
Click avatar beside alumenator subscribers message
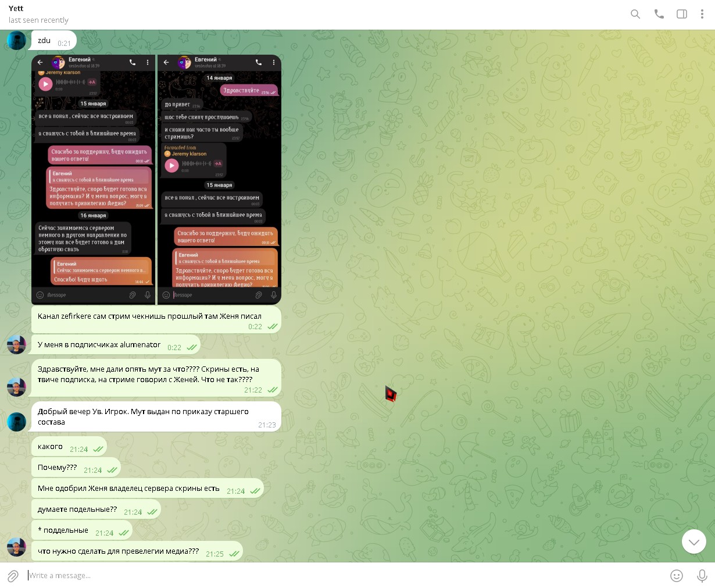(16, 345)
